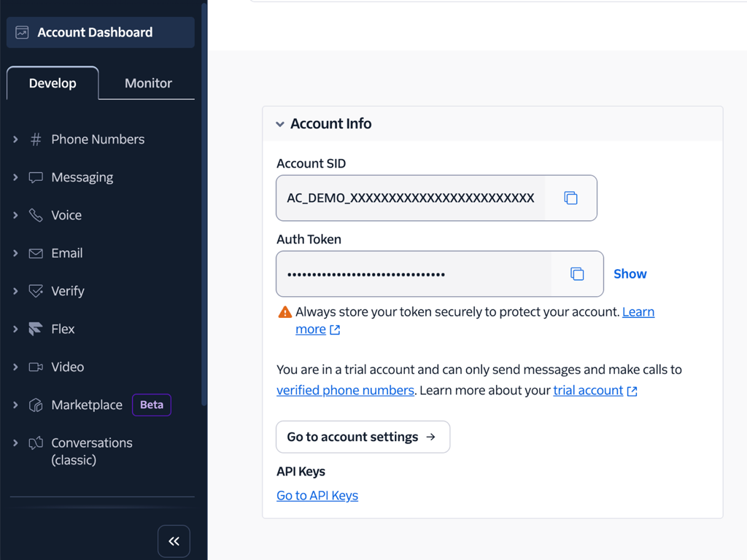Select the Auth Token field

click(x=414, y=274)
